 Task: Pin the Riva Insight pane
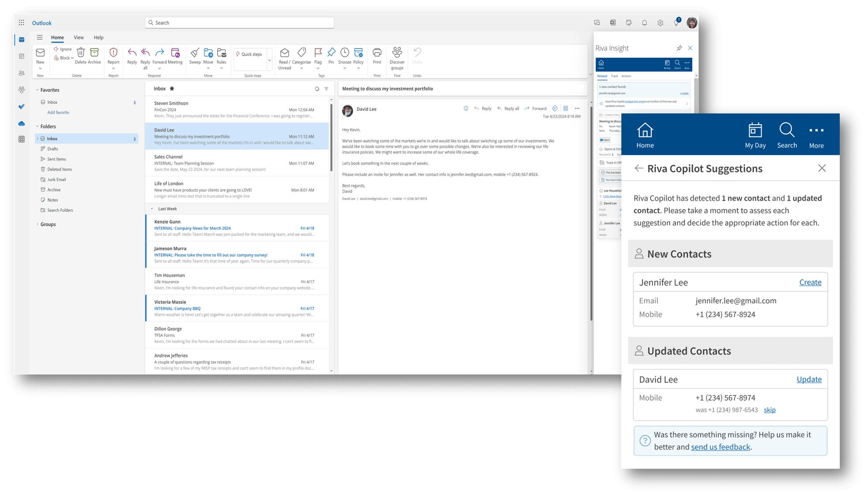[679, 48]
